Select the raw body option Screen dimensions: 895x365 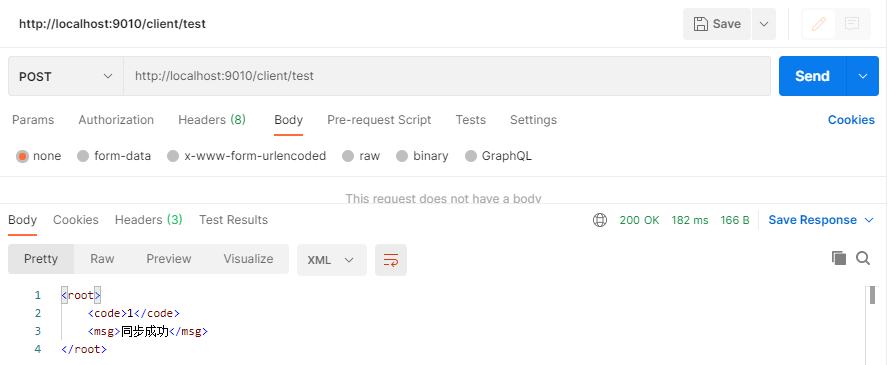click(x=361, y=156)
